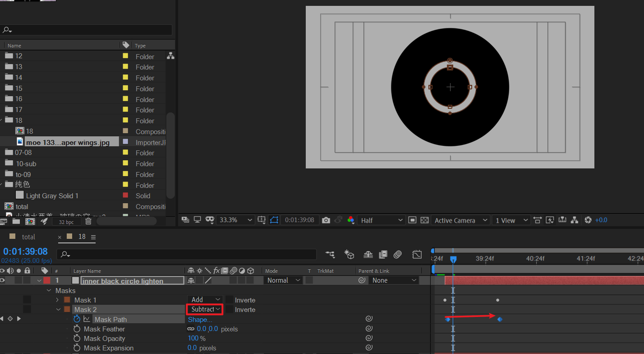Toggle transparency grid in viewer
Viewport: 644px width, 354px height.
(424, 220)
